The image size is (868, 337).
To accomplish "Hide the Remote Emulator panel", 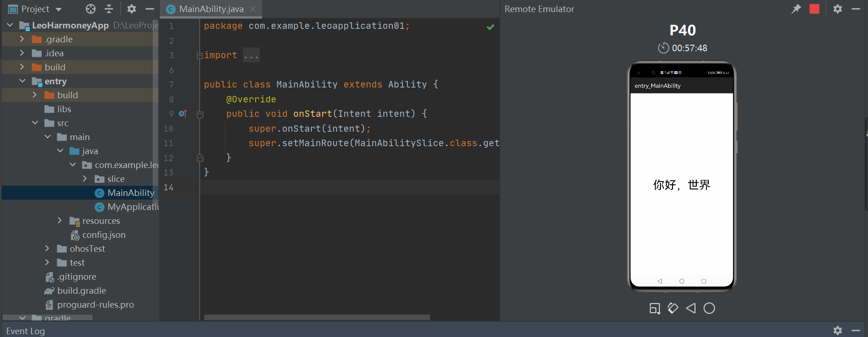I will (x=856, y=9).
